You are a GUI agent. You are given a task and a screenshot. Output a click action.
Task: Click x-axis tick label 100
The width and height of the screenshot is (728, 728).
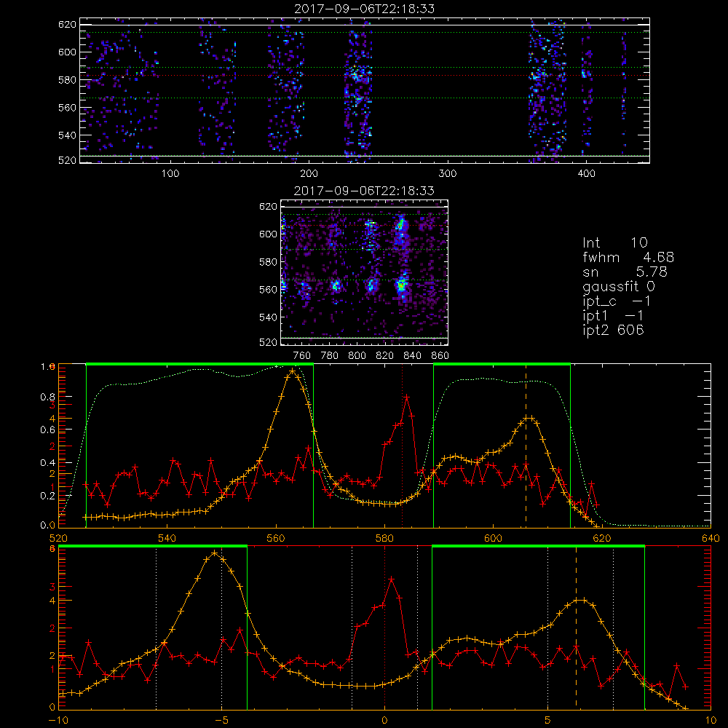click(170, 174)
